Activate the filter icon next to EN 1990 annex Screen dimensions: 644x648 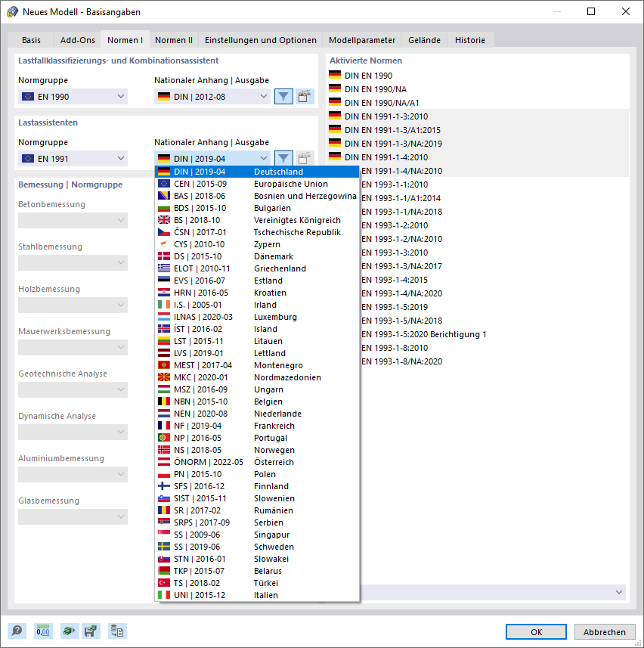[x=283, y=96]
